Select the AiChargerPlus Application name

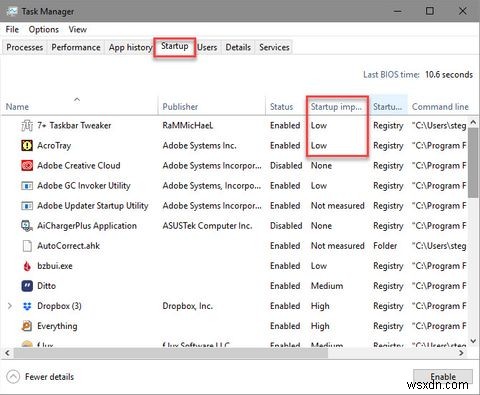(x=87, y=226)
